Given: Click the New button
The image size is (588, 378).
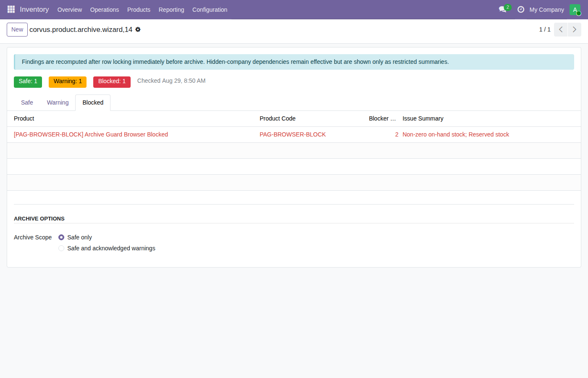Looking at the screenshot, I should (17, 29).
